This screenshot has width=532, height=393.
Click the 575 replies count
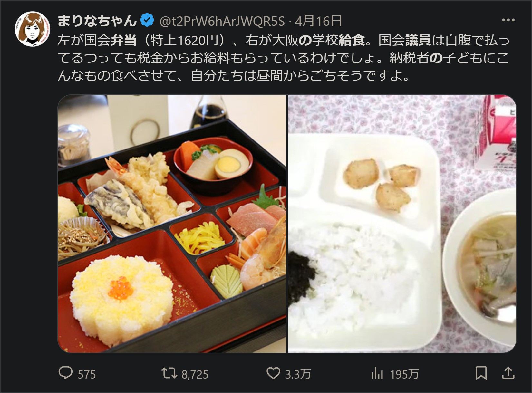coord(87,374)
